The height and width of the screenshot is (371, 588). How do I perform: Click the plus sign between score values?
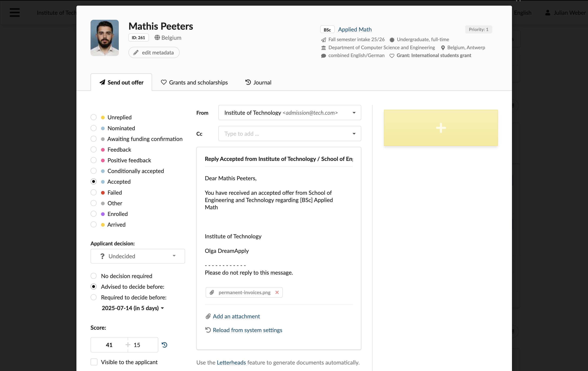click(x=128, y=345)
